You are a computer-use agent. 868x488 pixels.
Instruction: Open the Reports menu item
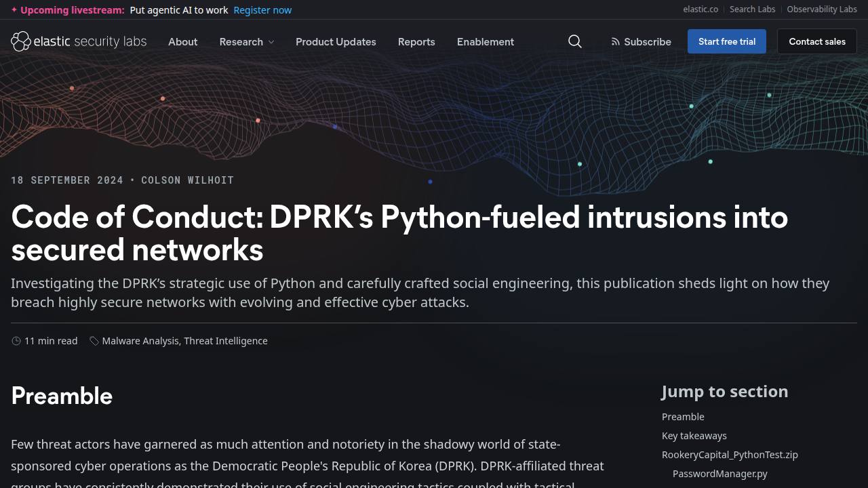[416, 41]
